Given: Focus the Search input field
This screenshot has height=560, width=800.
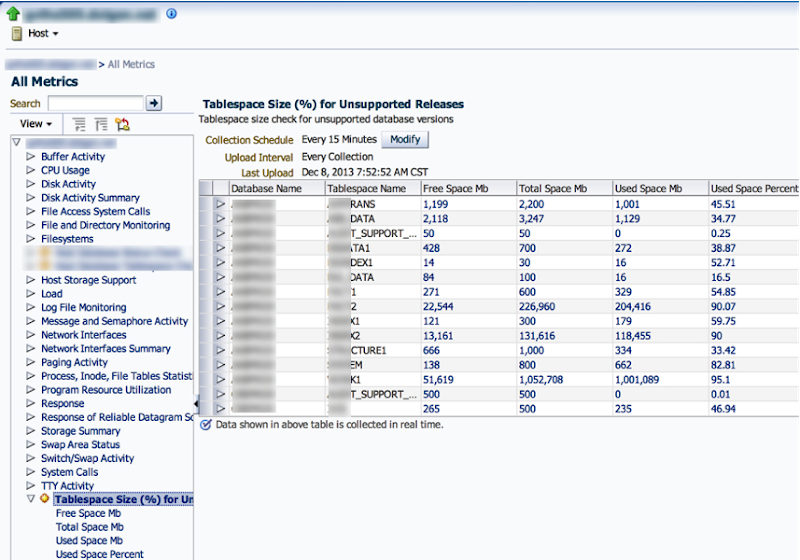Looking at the screenshot, I should 95,104.
